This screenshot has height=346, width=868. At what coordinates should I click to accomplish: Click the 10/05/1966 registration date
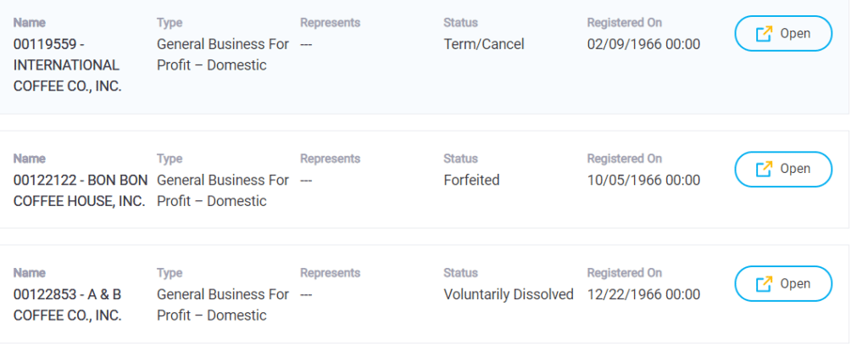(x=644, y=181)
